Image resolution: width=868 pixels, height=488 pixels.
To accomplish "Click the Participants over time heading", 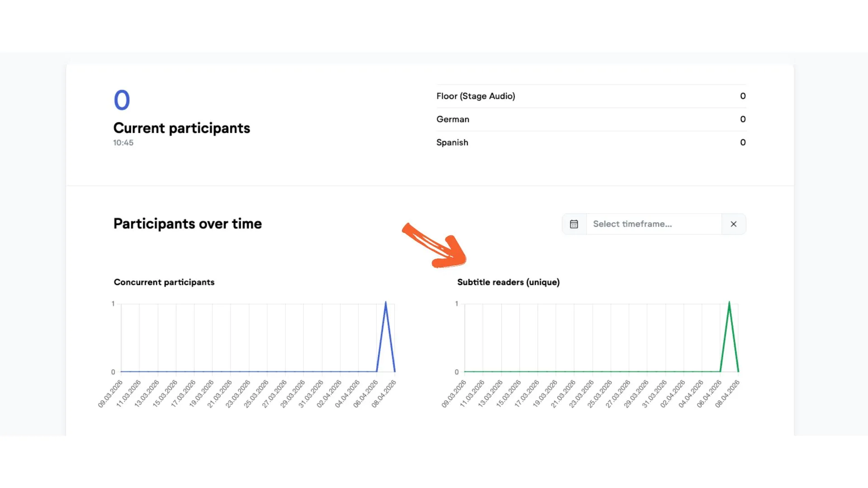I will point(188,224).
